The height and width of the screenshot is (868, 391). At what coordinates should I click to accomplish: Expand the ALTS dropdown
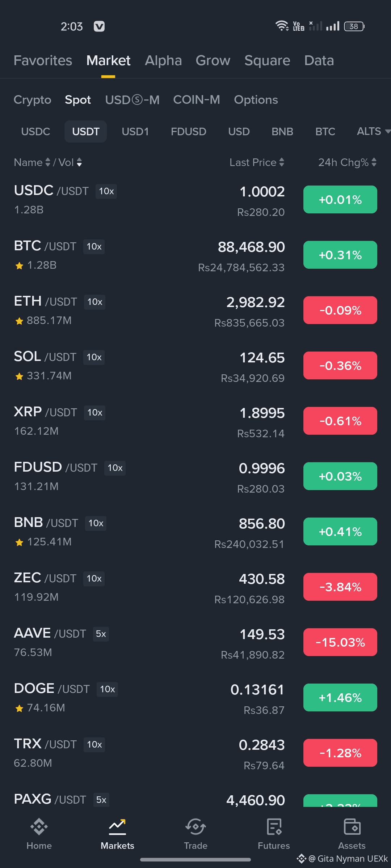coord(373,131)
